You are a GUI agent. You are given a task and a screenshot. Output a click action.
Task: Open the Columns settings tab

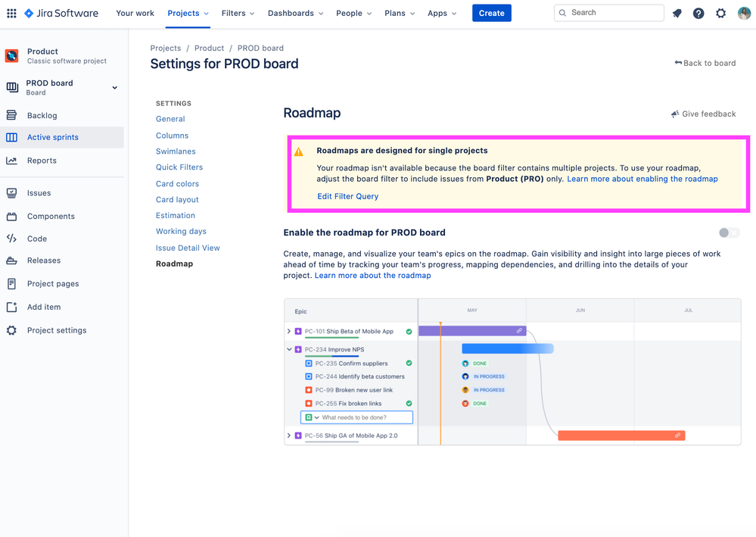pos(172,136)
